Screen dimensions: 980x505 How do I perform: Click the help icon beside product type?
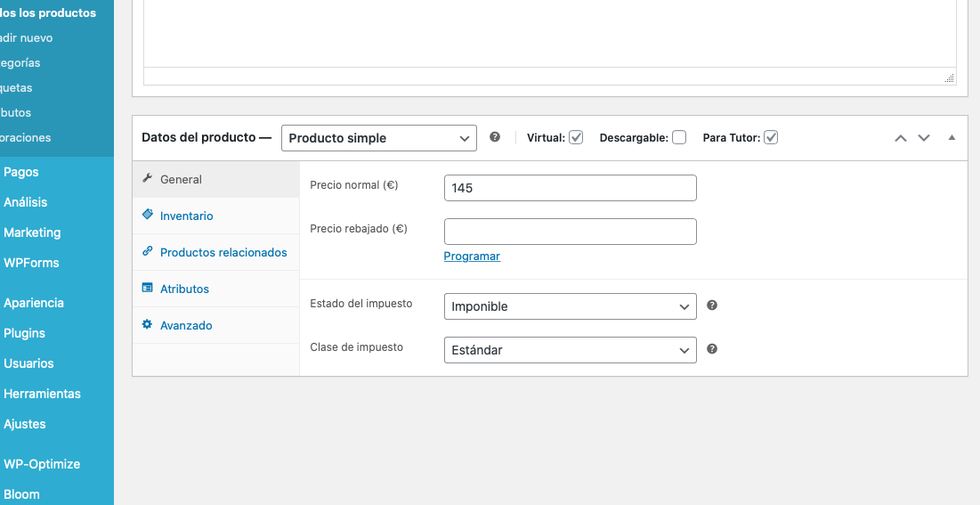(x=494, y=136)
